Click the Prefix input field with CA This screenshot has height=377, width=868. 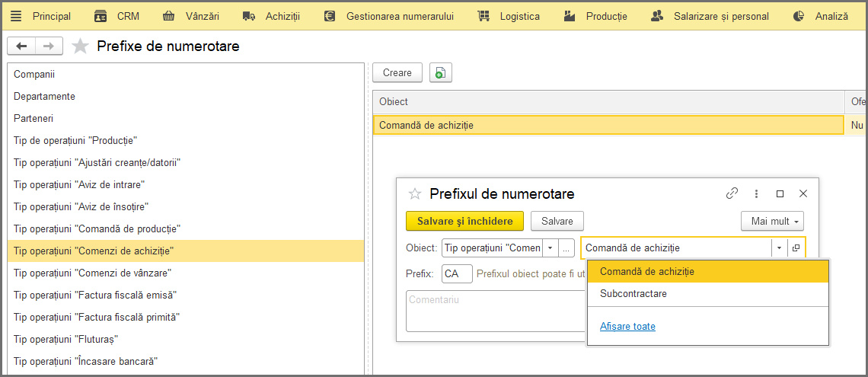[458, 273]
